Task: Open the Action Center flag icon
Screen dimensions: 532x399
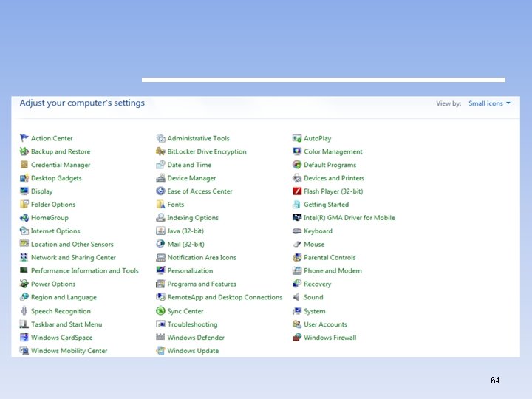Action: [24, 137]
